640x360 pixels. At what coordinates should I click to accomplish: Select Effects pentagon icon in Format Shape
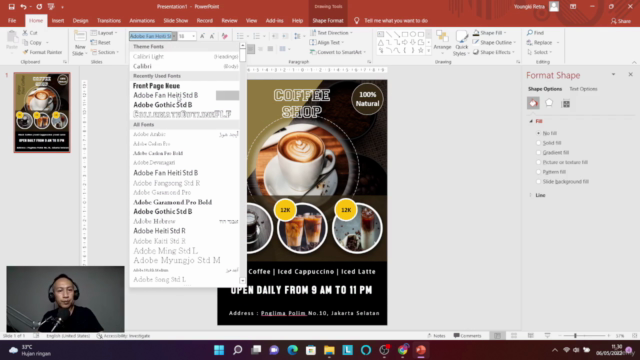tap(549, 103)
